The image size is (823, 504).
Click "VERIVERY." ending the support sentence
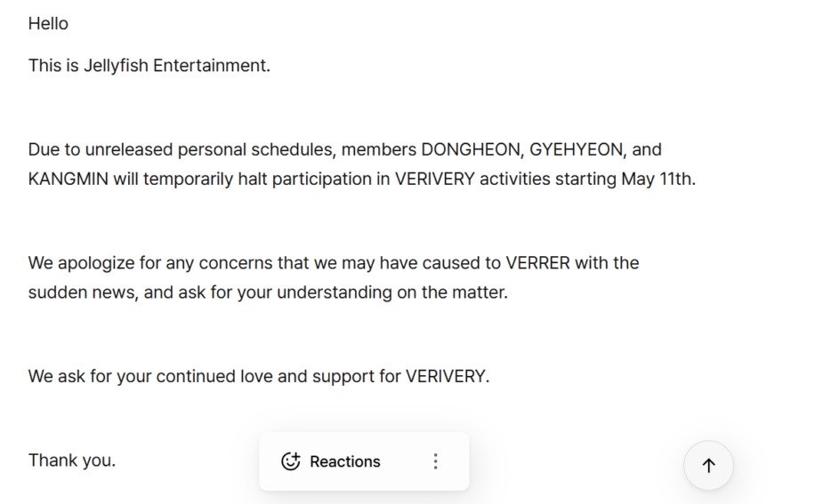448,376
